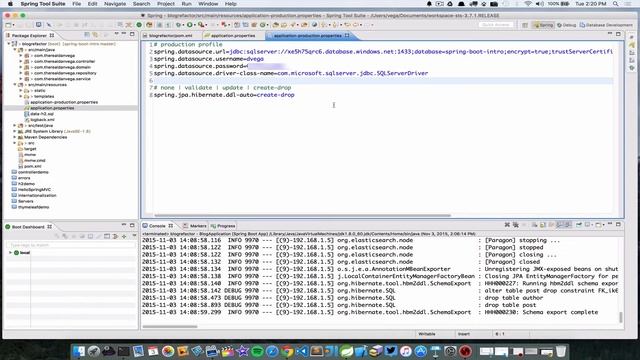Open the Run menu
Viewport: 640px width, 360px height.
click(187, 4)
